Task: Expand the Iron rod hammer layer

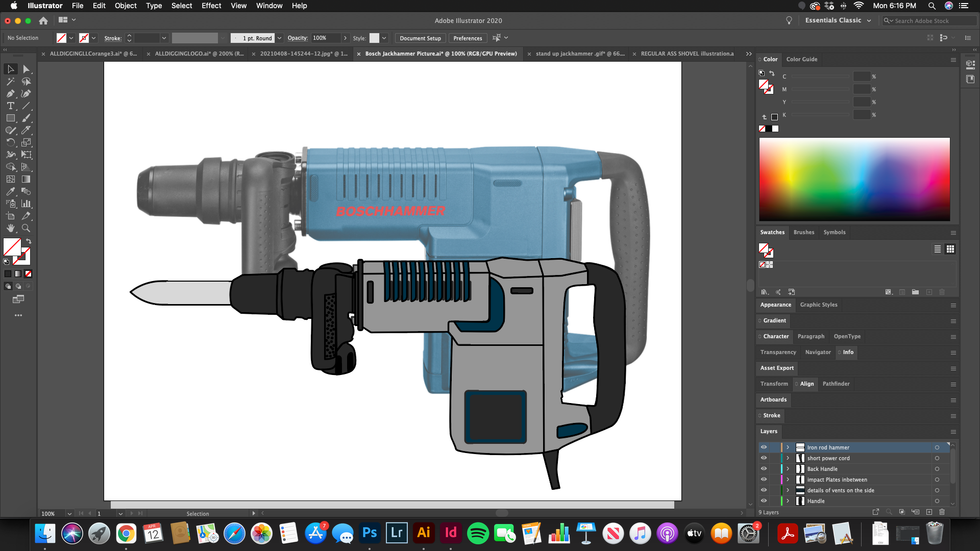Action: [788, 447]
